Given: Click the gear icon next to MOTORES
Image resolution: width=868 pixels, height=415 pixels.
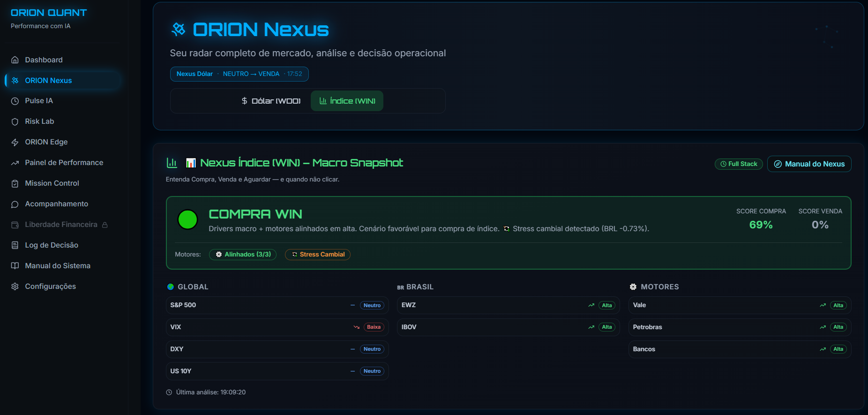Looking at the screenshot, I should click(x=633, y=287).
